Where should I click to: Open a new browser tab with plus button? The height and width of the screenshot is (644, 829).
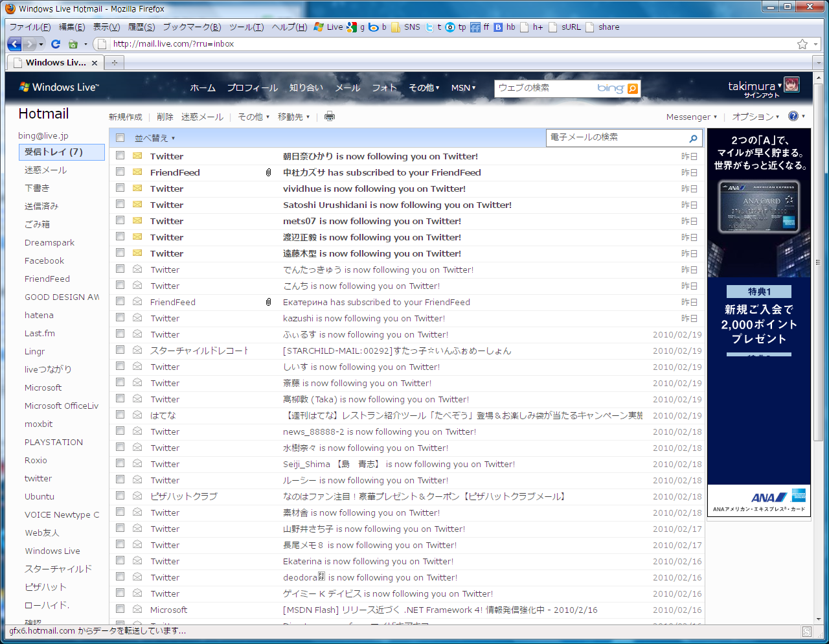[x=115, y=63]
